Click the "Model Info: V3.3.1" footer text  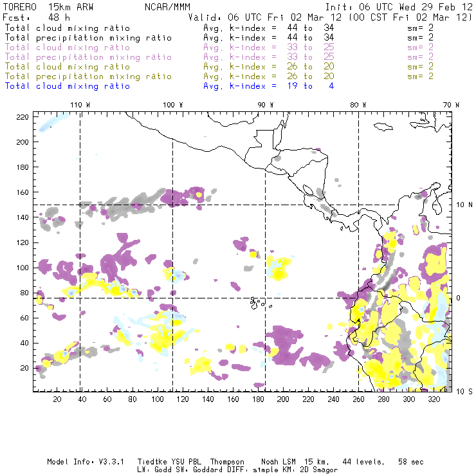[86, 462]
